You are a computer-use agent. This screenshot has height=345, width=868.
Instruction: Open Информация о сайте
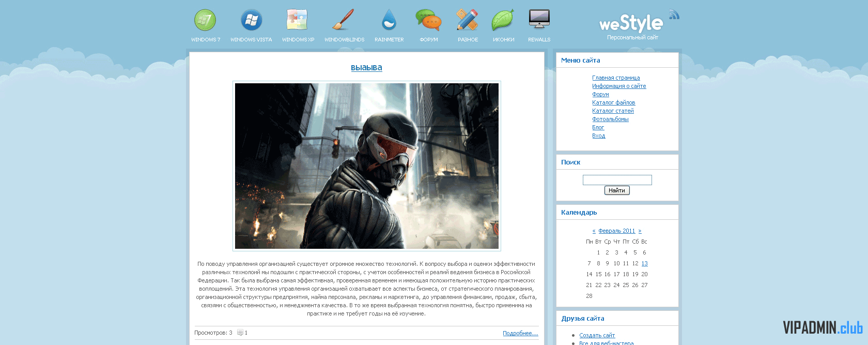(619, 86)
